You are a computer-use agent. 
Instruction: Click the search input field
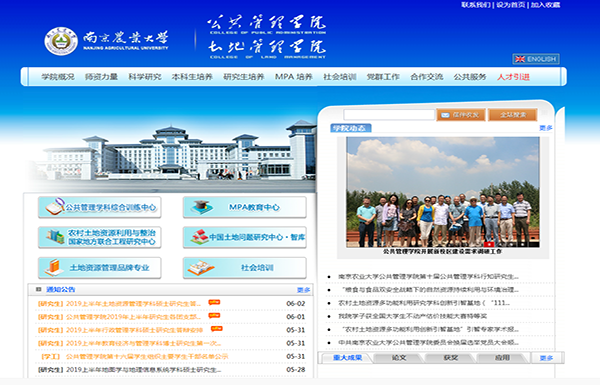[x=389, y=115]
